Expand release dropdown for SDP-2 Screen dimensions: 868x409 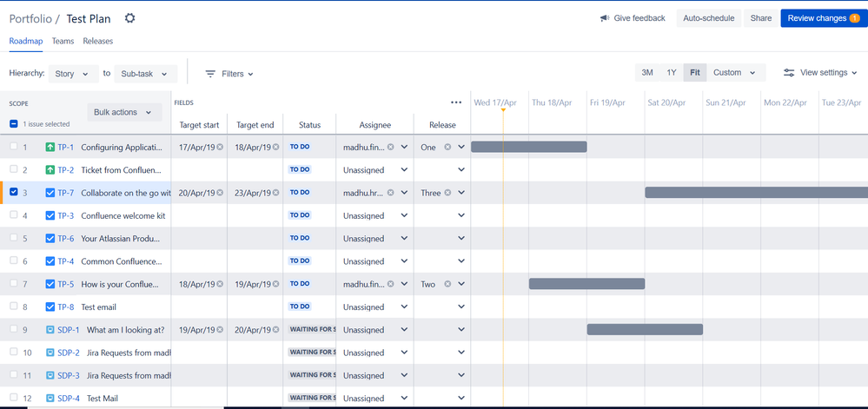pyautogui.click(x=461, y=353)
